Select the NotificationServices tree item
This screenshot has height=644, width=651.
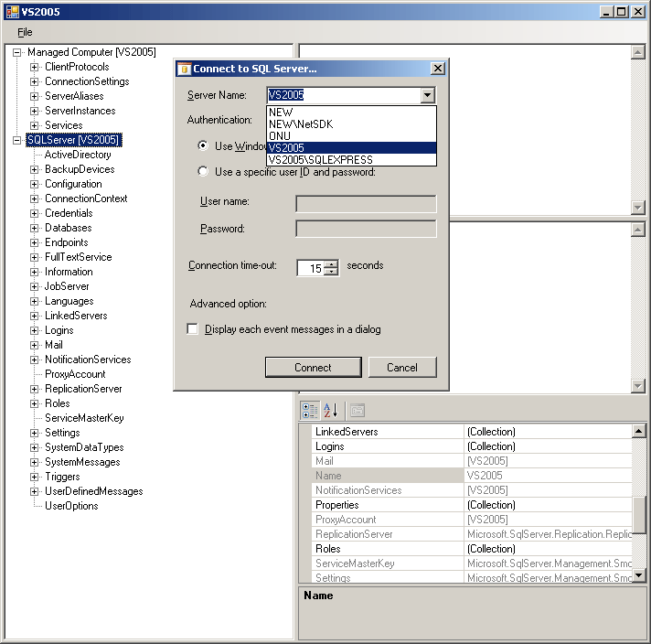88,360
